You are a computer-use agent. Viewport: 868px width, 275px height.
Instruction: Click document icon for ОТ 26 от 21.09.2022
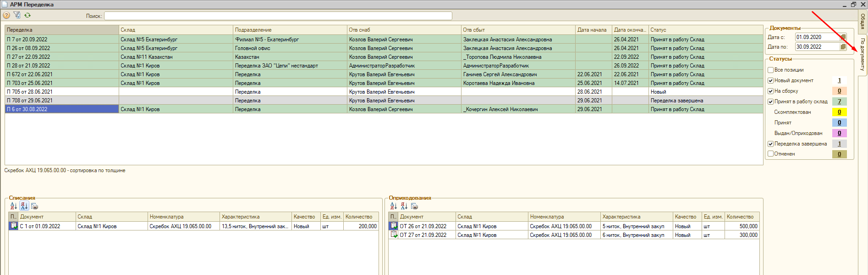[394, 226]
